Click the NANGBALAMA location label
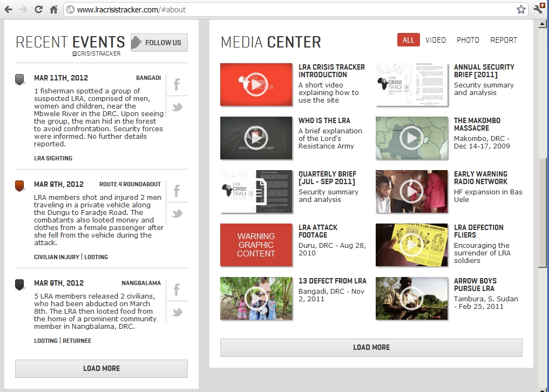 tap(141, 283)
